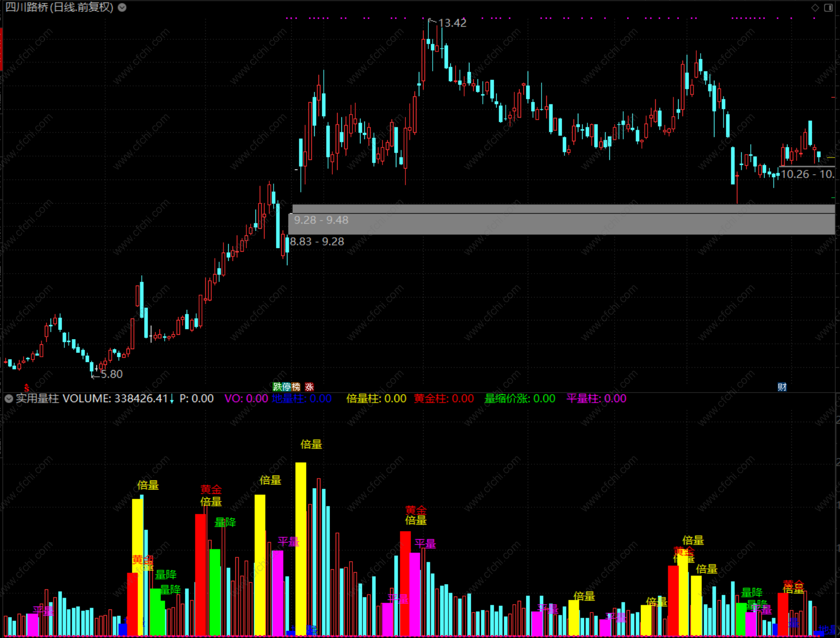Open the 跌停榜 tag on the chart
The height and width of the screenshot is (638, 840).
coord(287,387)
